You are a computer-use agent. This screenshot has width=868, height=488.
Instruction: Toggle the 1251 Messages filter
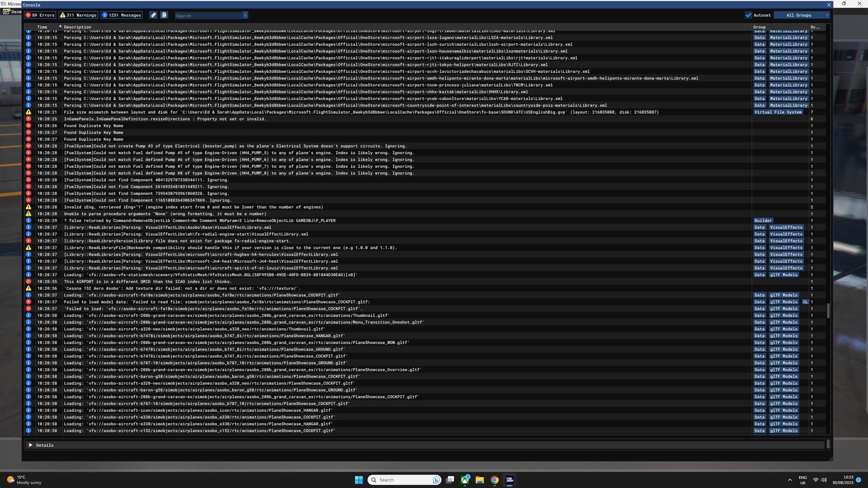(121, 15)
